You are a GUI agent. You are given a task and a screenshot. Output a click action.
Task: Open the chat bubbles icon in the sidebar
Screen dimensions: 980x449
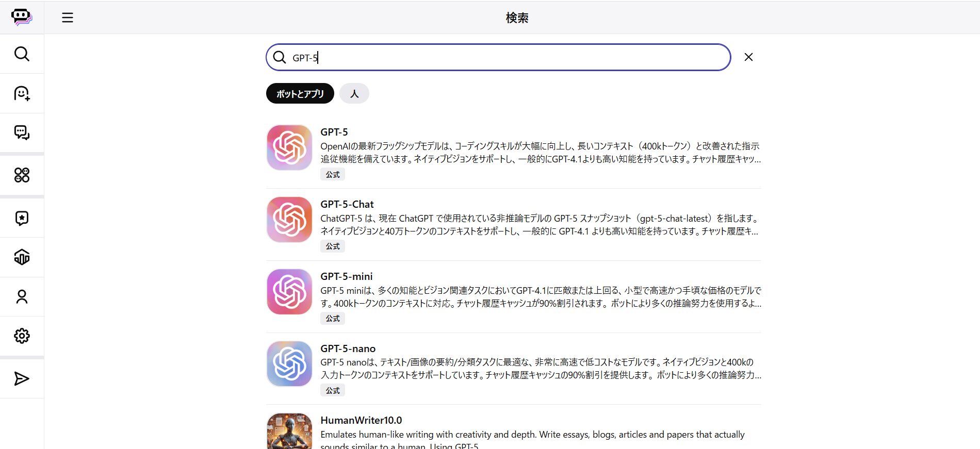click(x=22, y=132)
